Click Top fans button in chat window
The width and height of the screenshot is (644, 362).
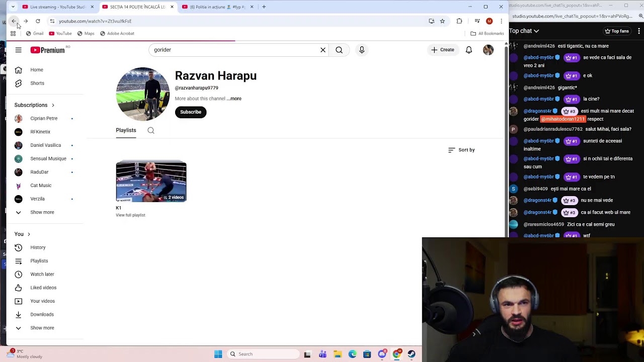click(x=616, y=31)
